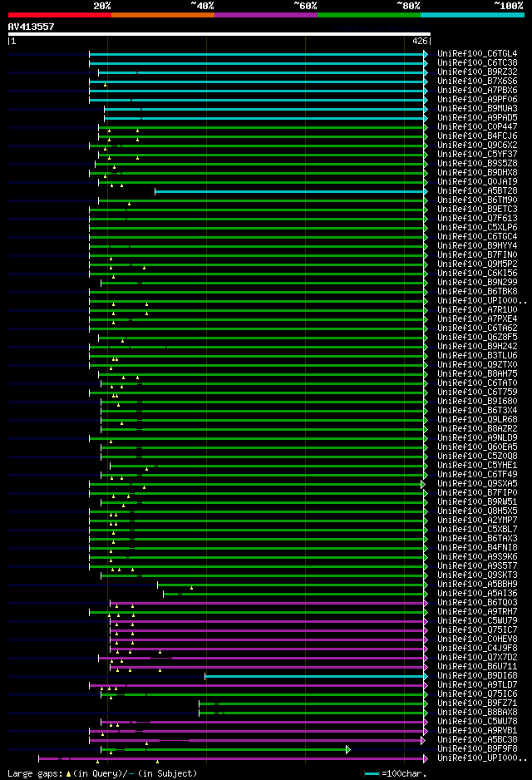
Task: Open hit label UniRef100_Q75IC6
Action: [477, 694]
